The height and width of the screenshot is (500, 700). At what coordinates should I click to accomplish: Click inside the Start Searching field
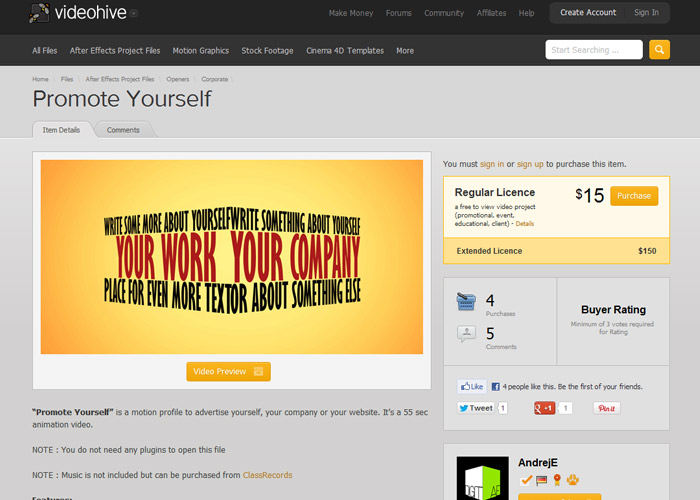[x=593, y=50]
